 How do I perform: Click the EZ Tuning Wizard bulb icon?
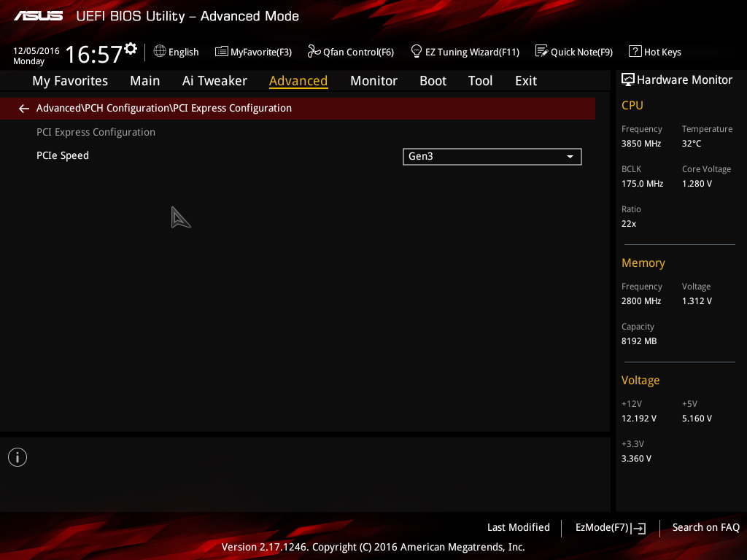(417, 51)
